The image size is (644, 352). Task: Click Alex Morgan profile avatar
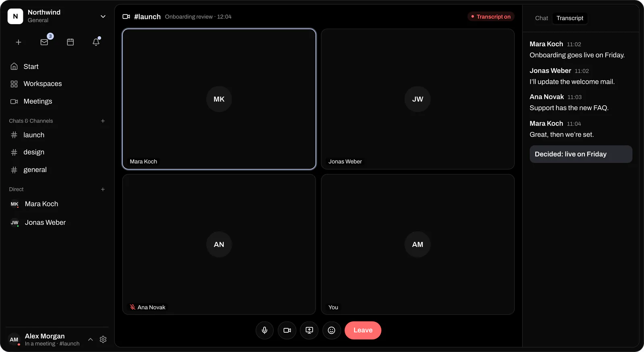(14, 340)
